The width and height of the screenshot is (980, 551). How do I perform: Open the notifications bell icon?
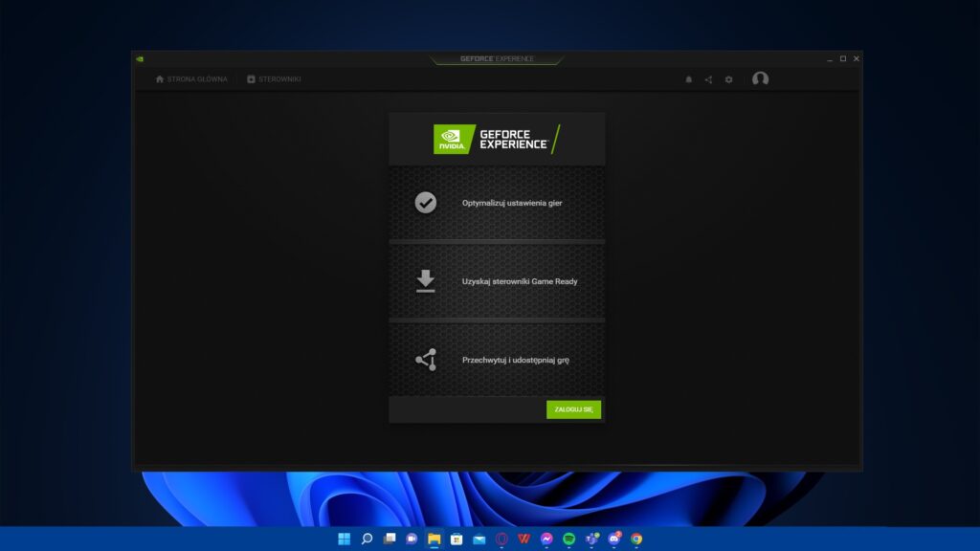tap(689, 79)
